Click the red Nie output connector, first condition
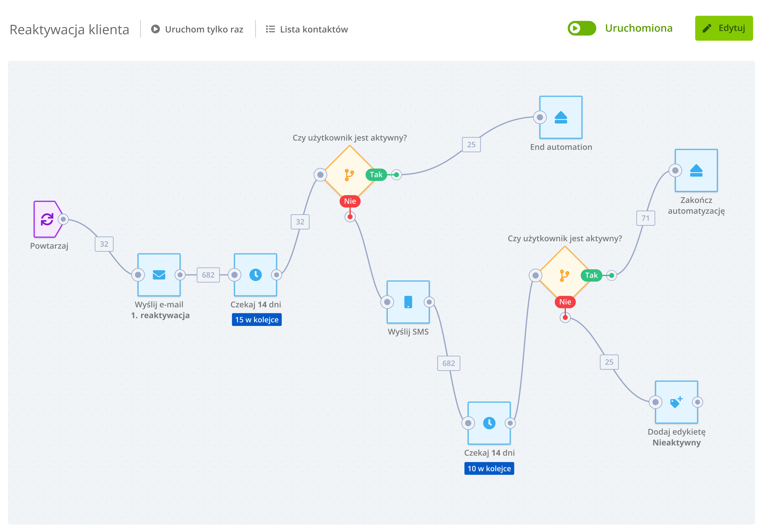The height and width of the screenshot is (532, 763). point(350,217)
